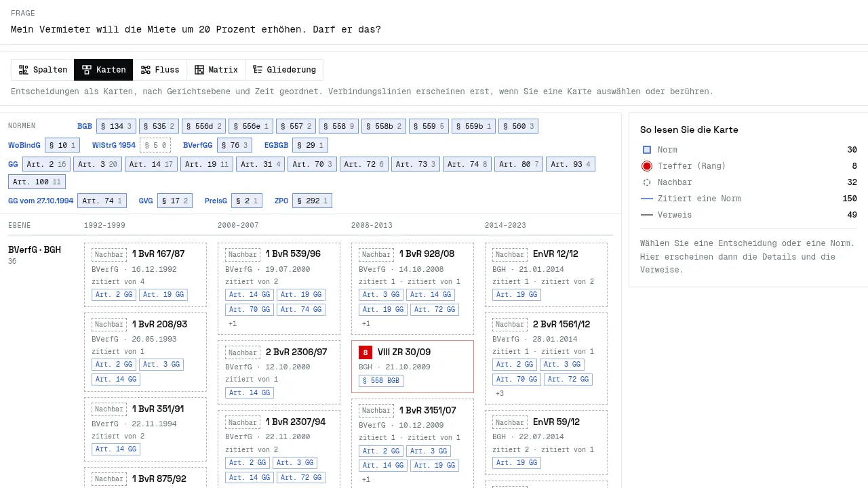Select the WoBindG § 10 norm chip
The image size is (868, 488).
(62, 145)
